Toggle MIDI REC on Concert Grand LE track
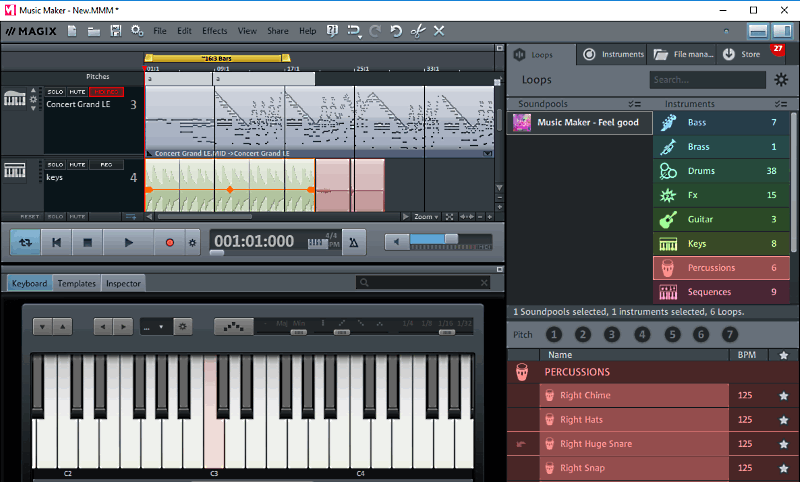Image resolution: width=800 pixels, height=482 pixels. coord(106,92)
